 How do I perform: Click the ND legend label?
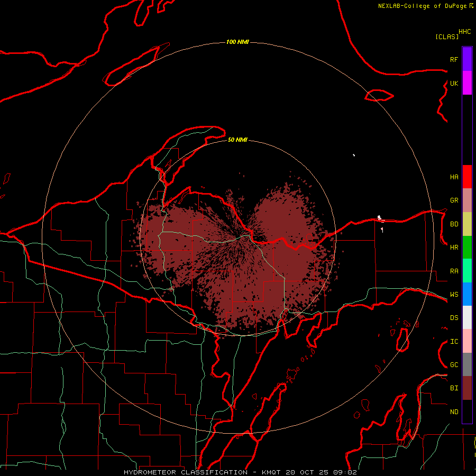coord(454,412)
